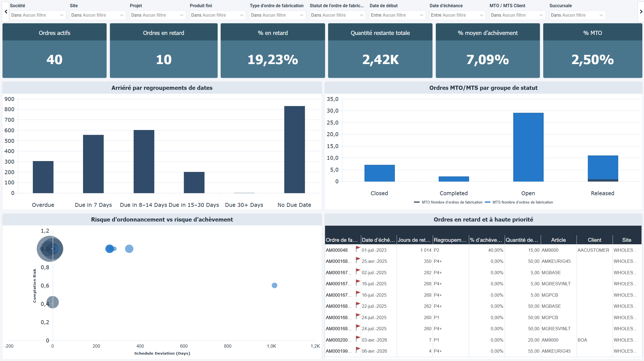Expand the Produit fini filter dropdown
644x361 pixels.
[x=218, y=15]
